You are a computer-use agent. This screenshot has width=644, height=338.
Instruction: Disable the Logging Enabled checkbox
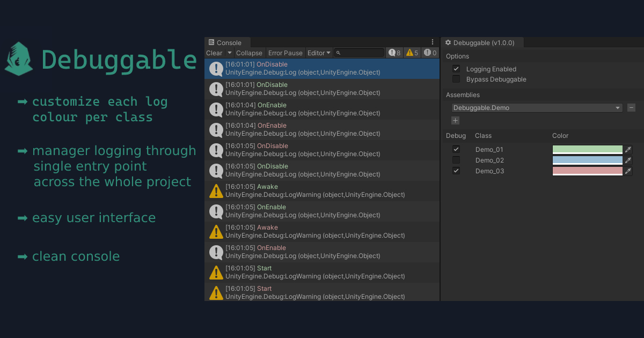click(456, 69)
